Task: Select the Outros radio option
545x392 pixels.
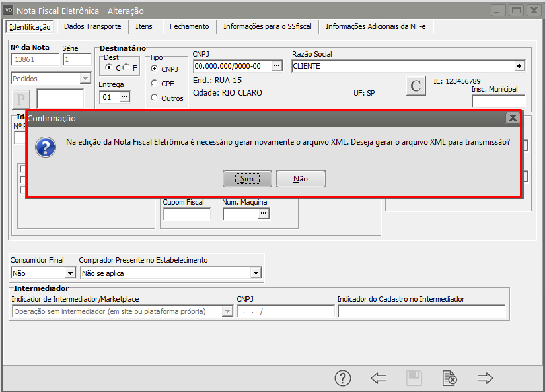Action: click(155, 98)
